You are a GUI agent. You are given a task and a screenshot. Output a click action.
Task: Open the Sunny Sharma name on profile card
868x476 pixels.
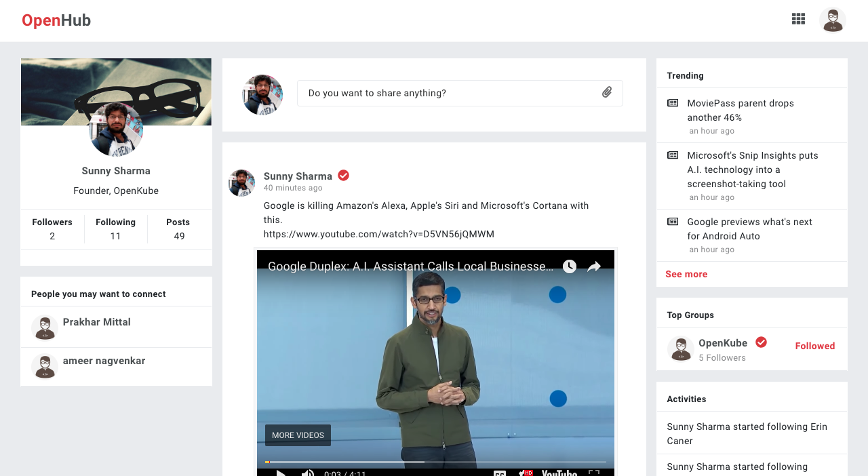coord(116,171)
